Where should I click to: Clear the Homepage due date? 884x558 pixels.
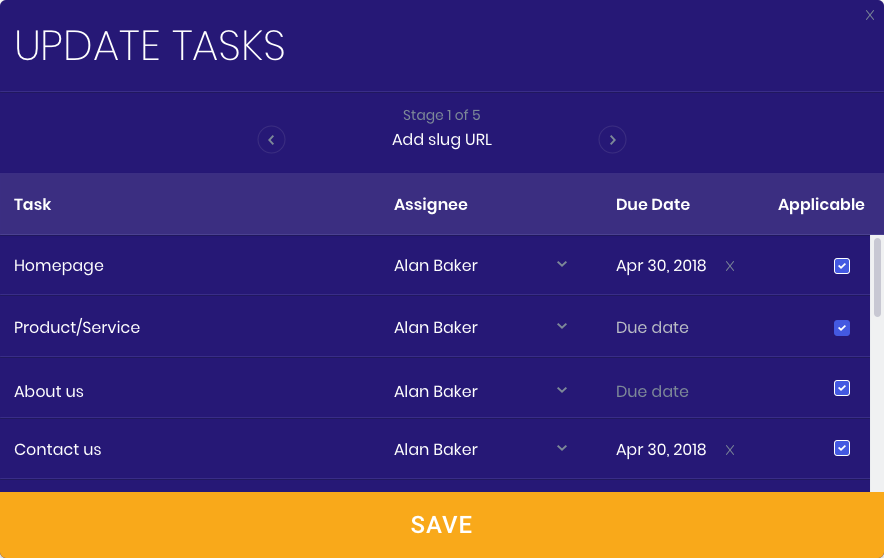click(x=730, y=266)
